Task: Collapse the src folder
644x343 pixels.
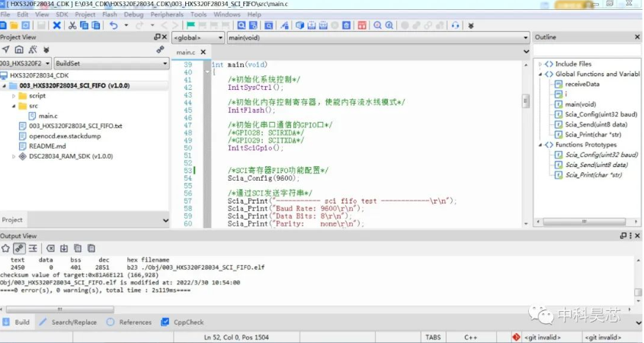Action: coord(14,106)
